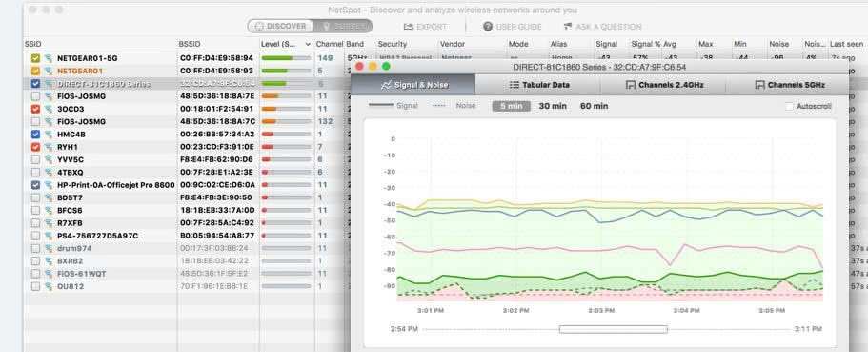Click the Tabular Data list icon

point(514,85)
